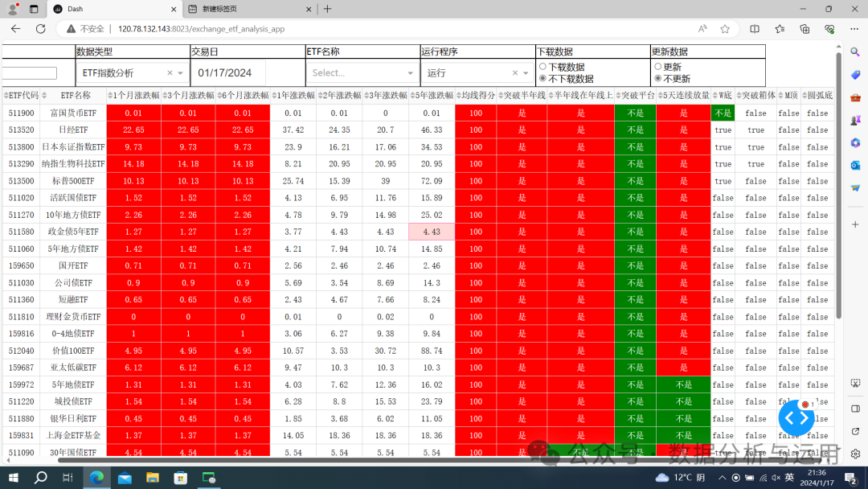Select 更新 radio option
The height and width of the screenshot is (489, 868).
click(x=657, y=67)
